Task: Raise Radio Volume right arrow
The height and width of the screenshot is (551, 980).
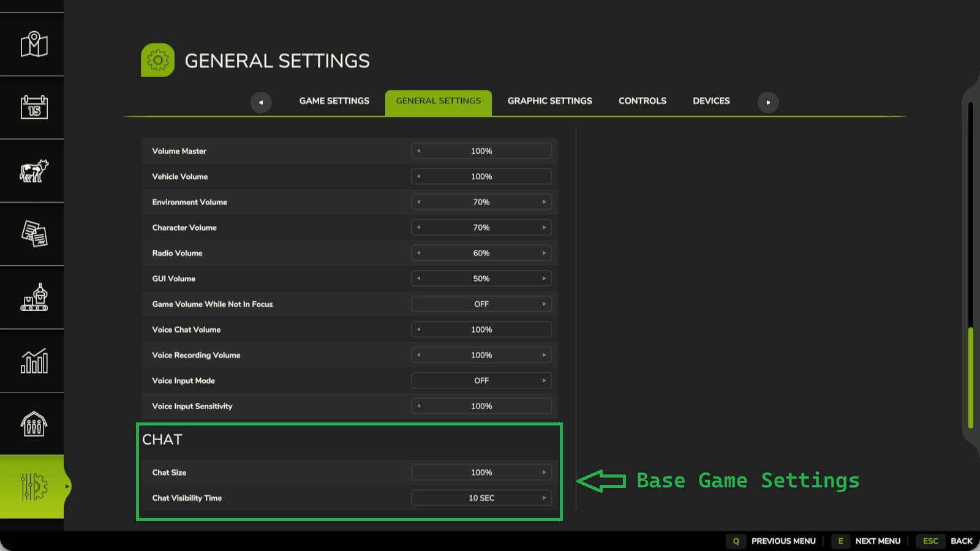Action: 544,253
